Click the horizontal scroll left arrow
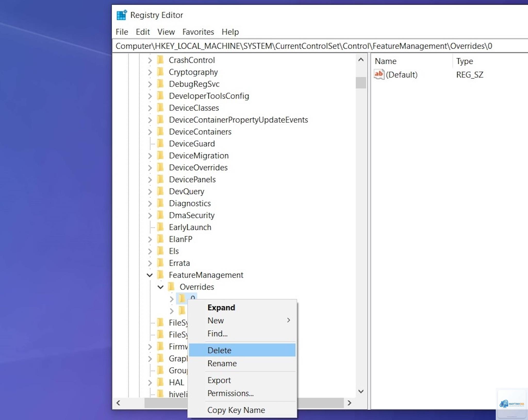528x420 pixels. pos(118,403)
